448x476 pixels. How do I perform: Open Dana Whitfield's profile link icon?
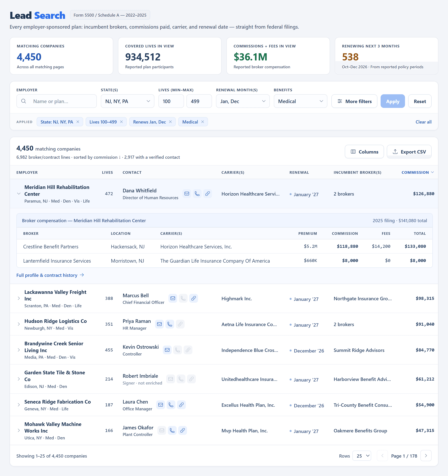pyautogui.click(x=208, y=194)
